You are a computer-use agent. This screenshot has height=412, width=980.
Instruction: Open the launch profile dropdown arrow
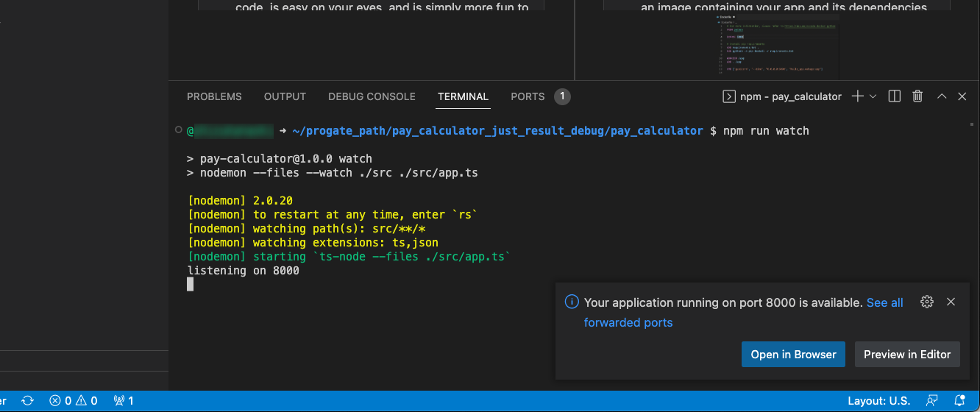(873, 96)
